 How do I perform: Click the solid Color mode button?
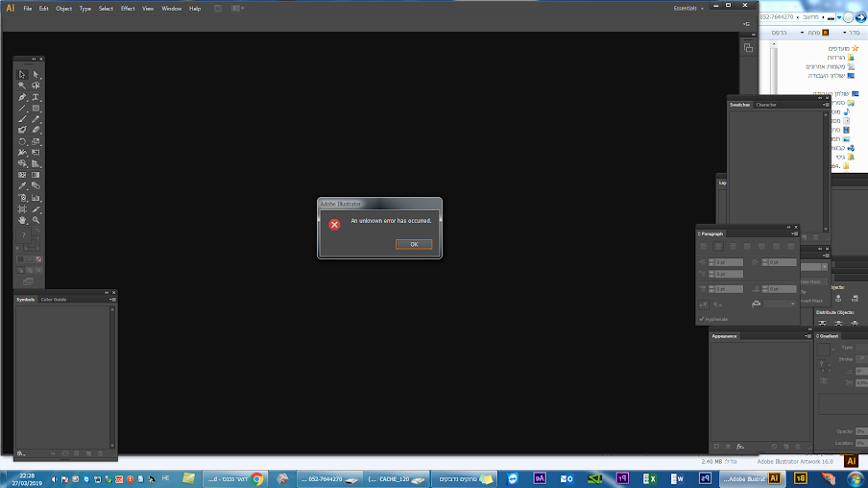[x=20, y=259]
